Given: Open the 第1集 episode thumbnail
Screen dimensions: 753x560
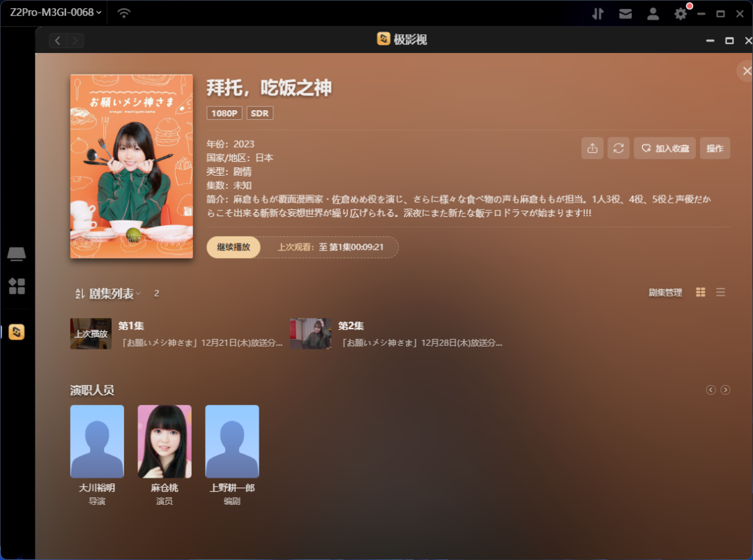Looking at the screenshot, I should click(x=91, y=333).
